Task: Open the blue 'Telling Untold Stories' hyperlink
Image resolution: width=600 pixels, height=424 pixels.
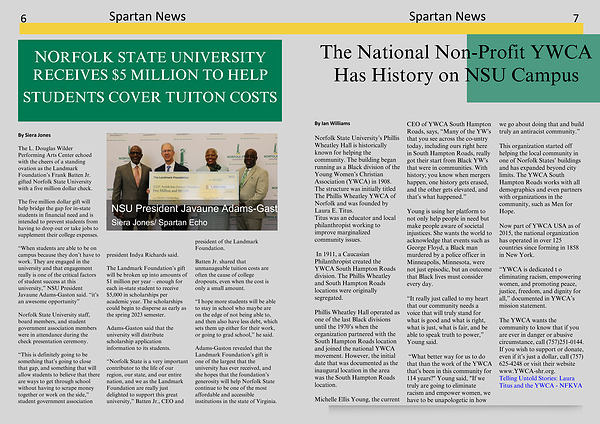Action: (540, 382)
